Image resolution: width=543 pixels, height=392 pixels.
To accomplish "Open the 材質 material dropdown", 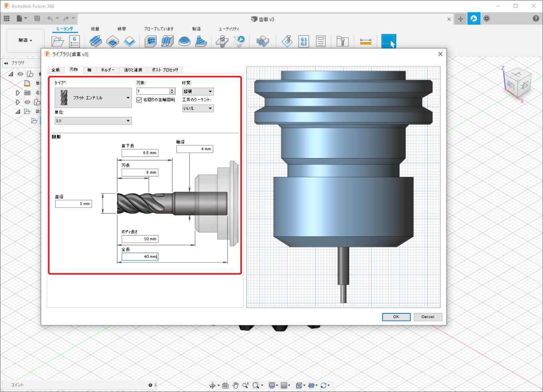I will (198, 91).
